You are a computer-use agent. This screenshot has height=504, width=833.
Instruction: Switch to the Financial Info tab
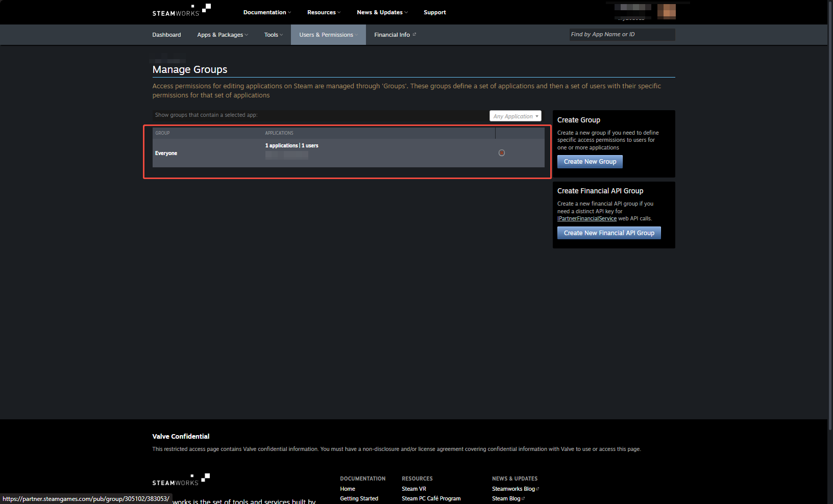pos(392,35)
